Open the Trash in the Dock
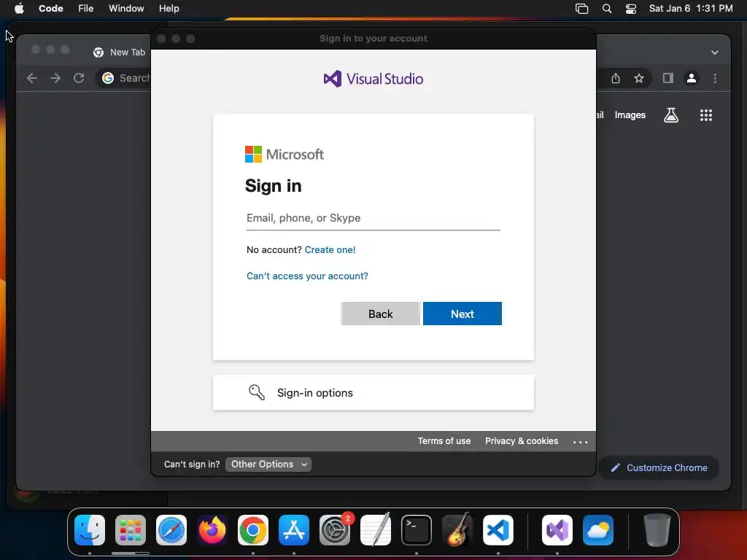 point(657,530)
